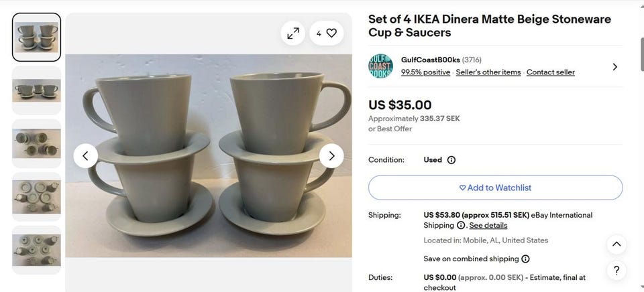Show the previous product image
Screen dimensions: 644x292
click(x=85, y=156)
